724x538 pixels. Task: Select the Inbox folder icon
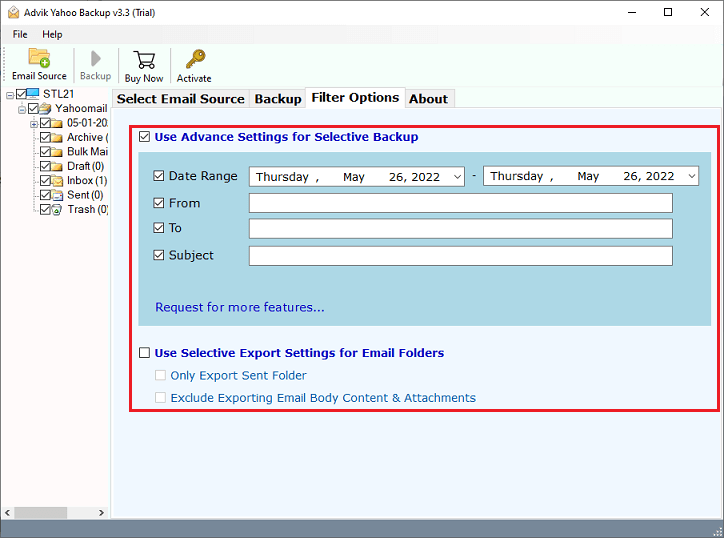(58, 181)
